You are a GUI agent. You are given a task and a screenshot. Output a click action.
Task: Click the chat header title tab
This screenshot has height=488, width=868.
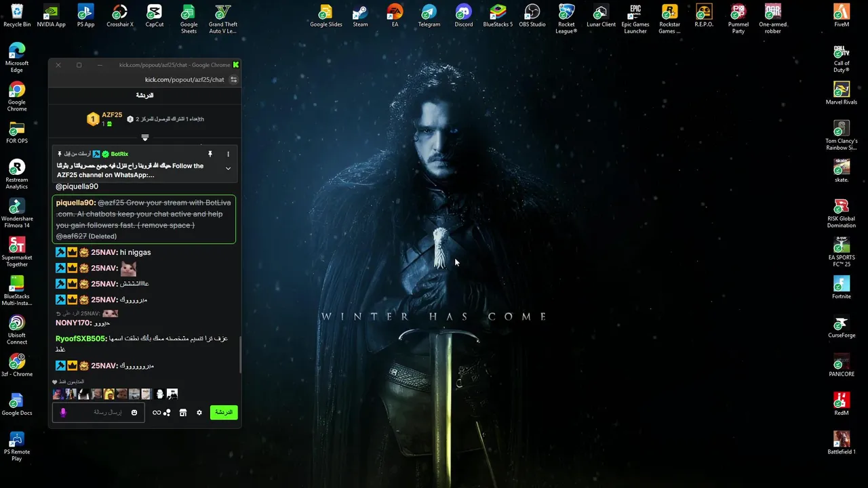[x=145, y=96]
